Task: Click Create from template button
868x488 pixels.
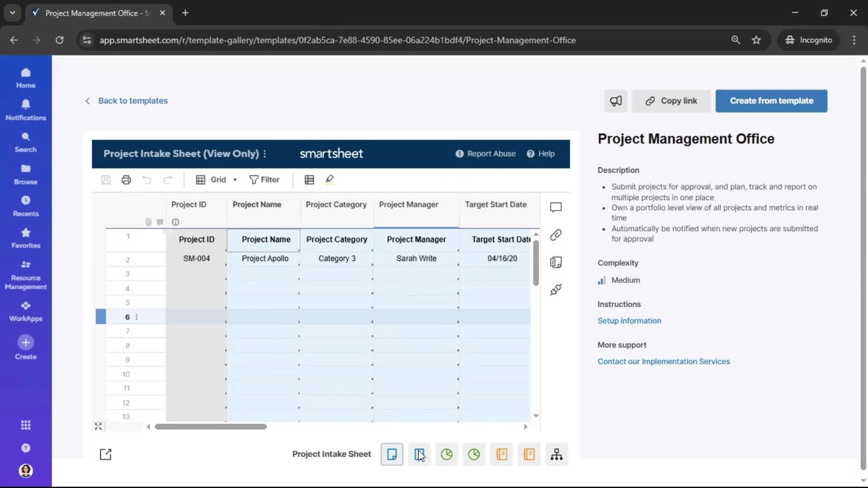Action: tap(771, 101)
